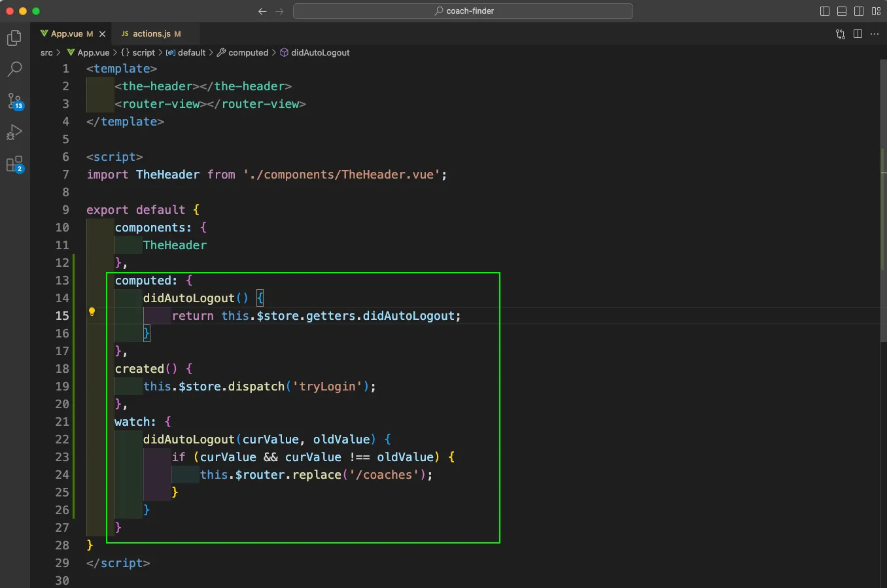Open Changes compare icon in the editor toolbar
The width and height of the screenshot is (887, 588).
click(x=841, y=34)
